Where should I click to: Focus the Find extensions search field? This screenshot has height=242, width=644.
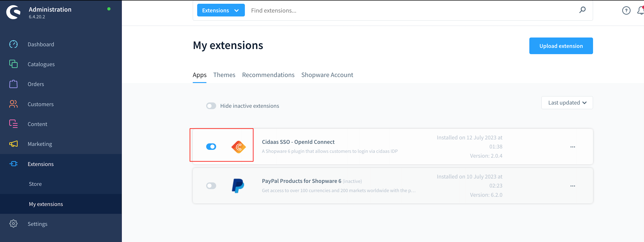click(400, 10)
